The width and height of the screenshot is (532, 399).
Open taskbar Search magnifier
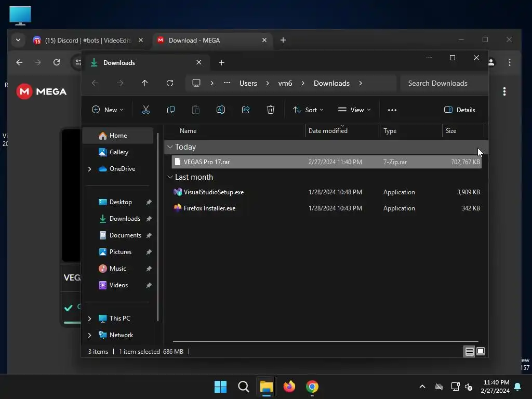[243, 387]
